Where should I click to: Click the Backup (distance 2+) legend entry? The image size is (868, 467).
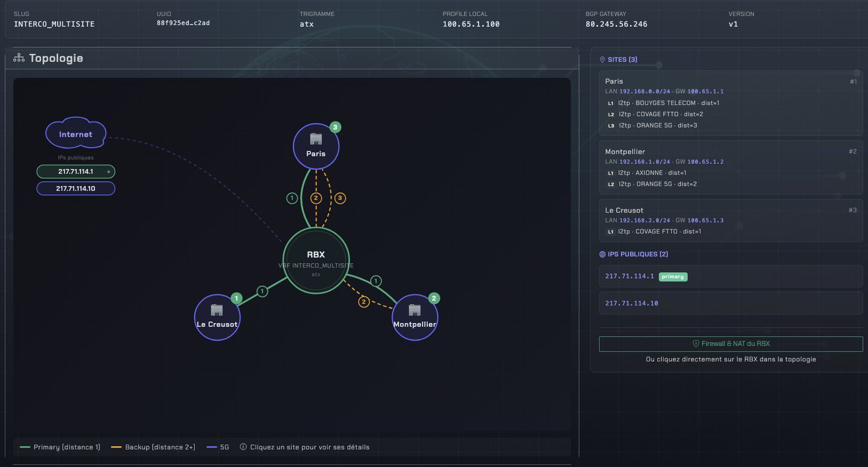coord(153,447)
